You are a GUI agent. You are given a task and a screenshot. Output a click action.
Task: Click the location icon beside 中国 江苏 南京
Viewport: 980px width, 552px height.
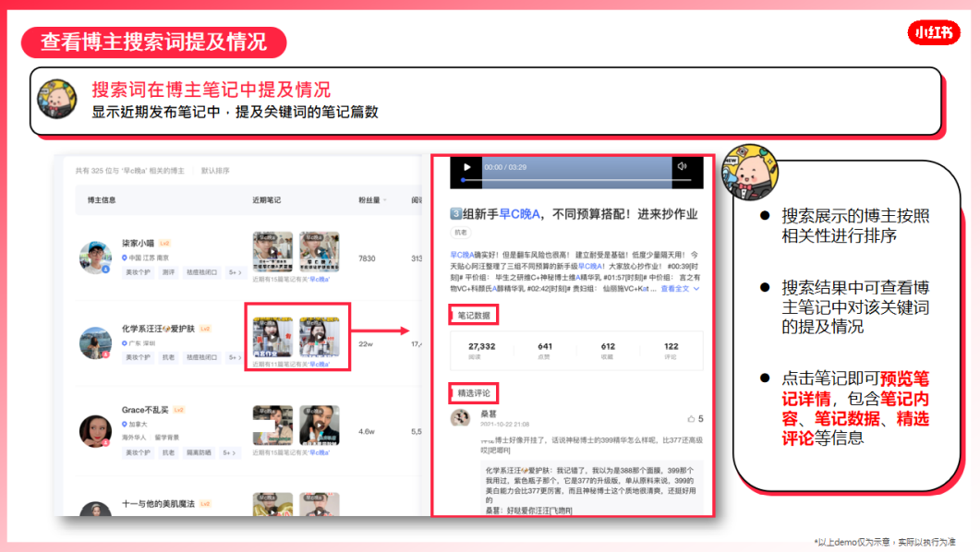125,258
